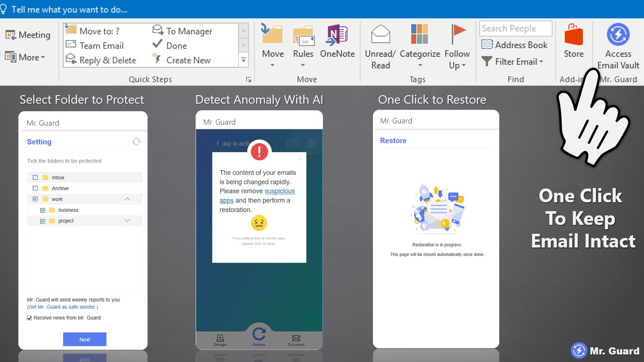Image resolution: width=644 pixels, height=362 pixels.
Task: Switch to the Document tab
Action: click(x=296, y=340)
